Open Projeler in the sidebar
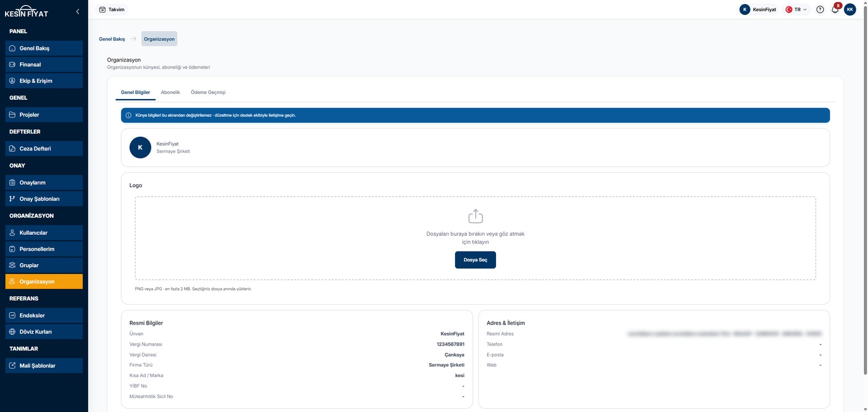The height and width of the screenshot is (412, 868). click(x=44, y=115)
